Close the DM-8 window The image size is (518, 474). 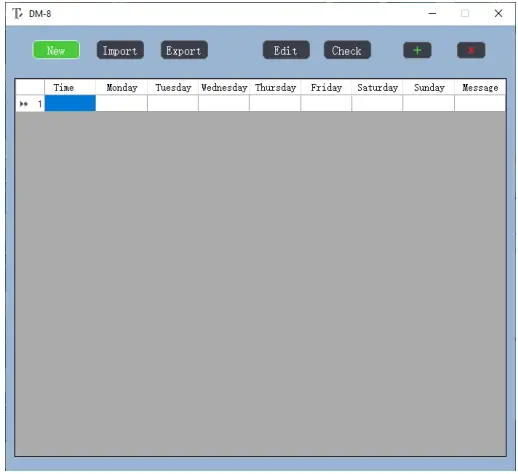click(x=498, y=14)
